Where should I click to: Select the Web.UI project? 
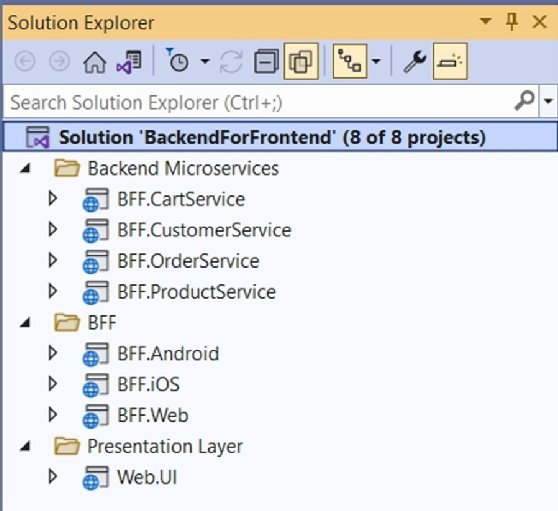tap(147, 477)
